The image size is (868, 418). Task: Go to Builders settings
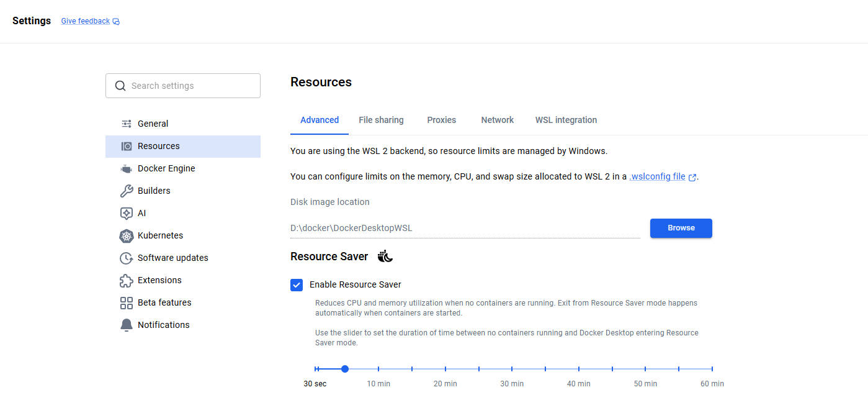183,191
